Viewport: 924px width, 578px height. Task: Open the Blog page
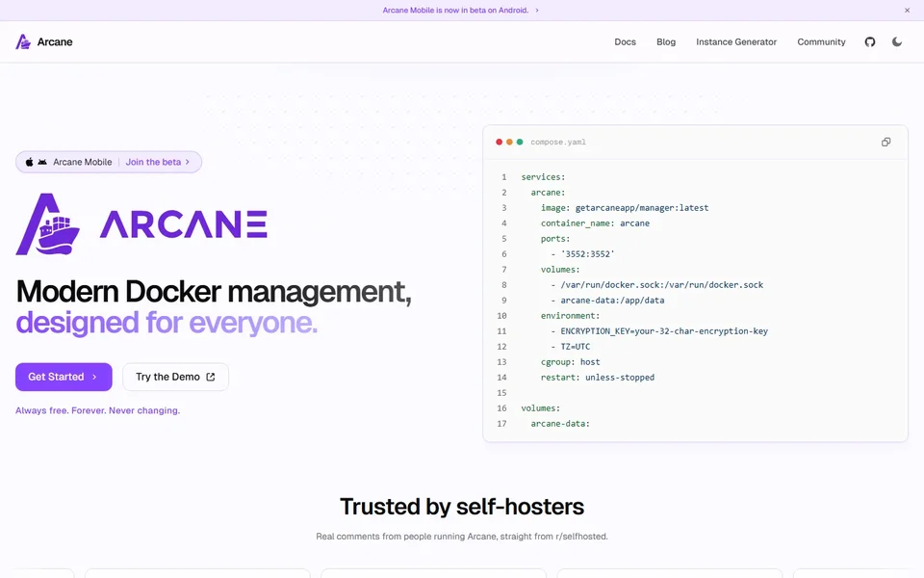pos(666,41)
